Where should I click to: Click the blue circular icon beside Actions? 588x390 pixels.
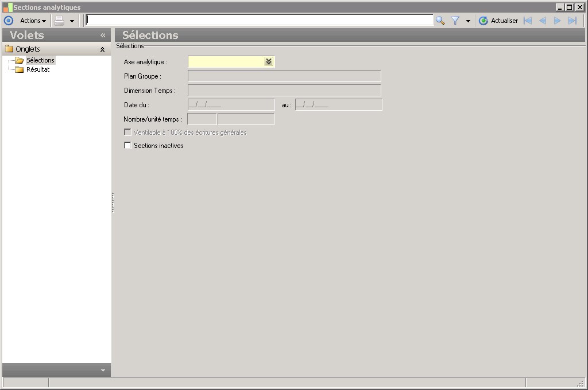(8, 21)
